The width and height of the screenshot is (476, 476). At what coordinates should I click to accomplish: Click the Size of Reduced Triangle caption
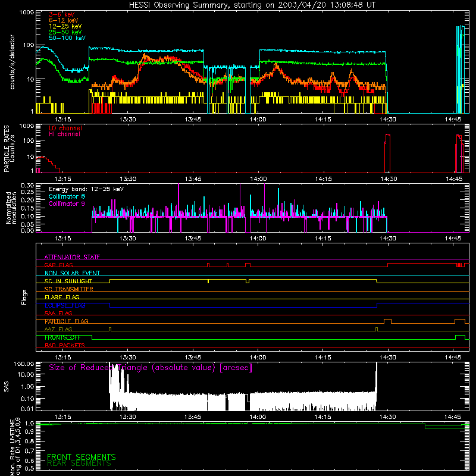(151, 368)
